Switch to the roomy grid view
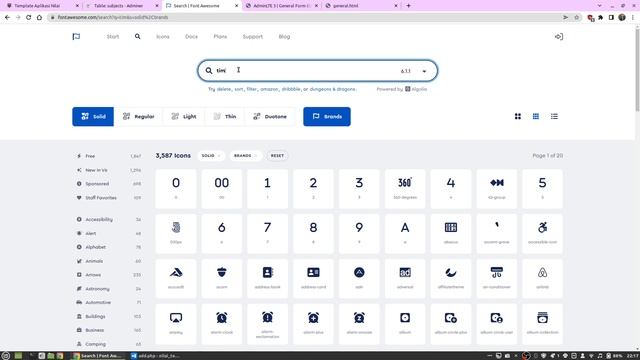 point(518,117)
